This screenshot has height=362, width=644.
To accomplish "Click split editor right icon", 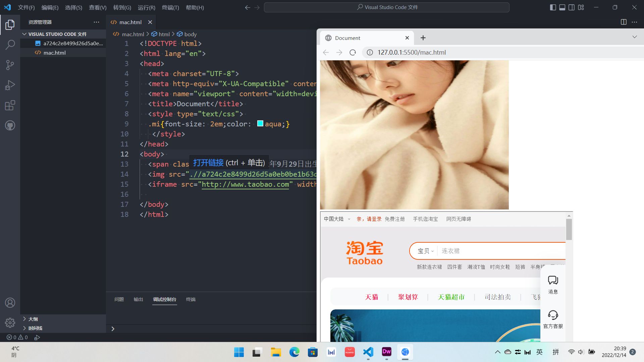I will tap(624, 22).
